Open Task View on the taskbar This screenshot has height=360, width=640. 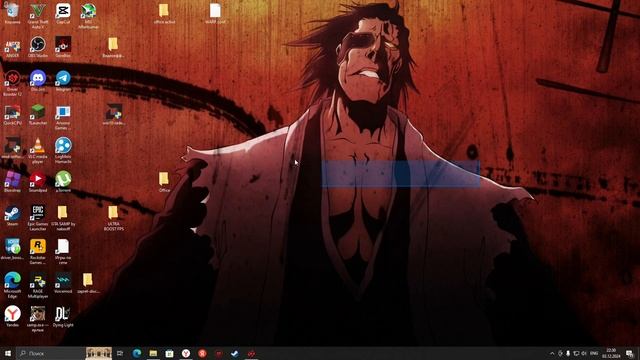120,353
